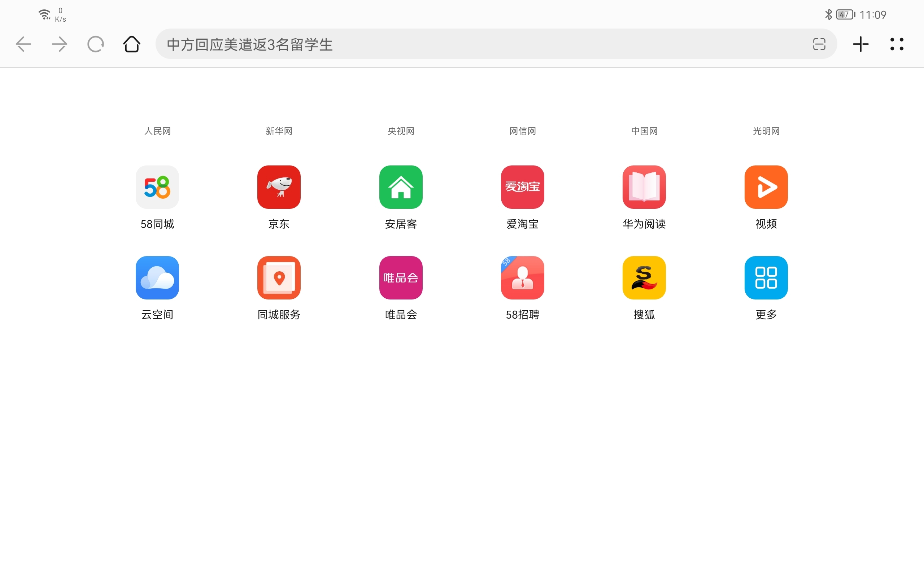Tap the scan QR code icon
Viewport: 924px width, 578px height.
(x=819, y=44)
